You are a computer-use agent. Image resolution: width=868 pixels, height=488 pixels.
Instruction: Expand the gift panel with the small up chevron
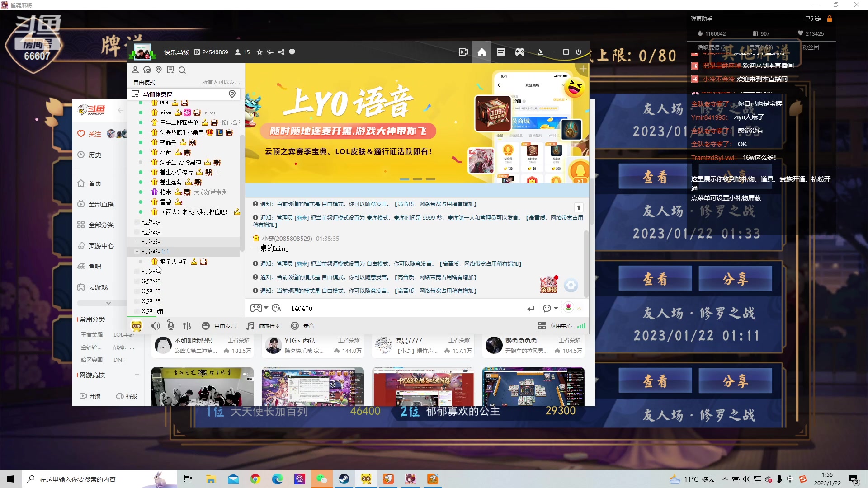[x=579, y=308]
